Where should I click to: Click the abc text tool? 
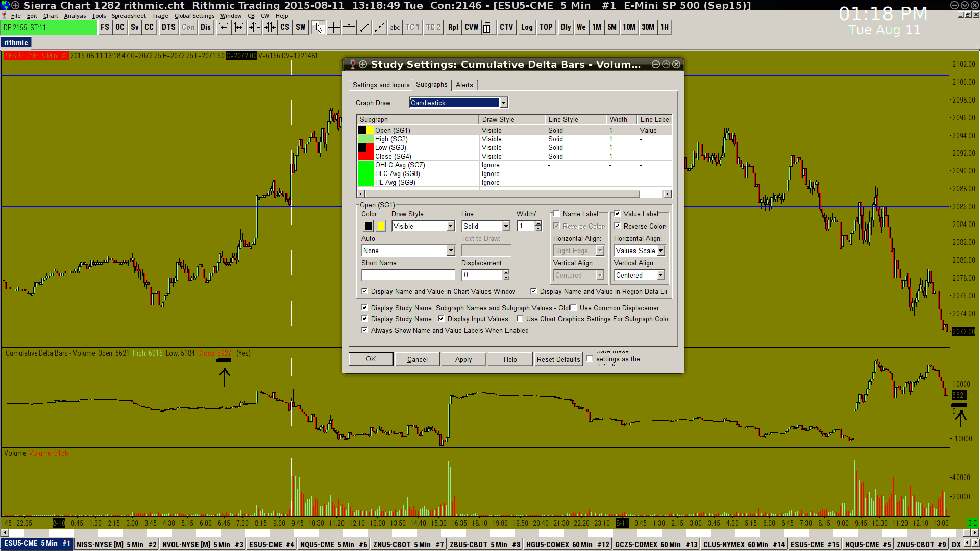click(x=395, y=28)
